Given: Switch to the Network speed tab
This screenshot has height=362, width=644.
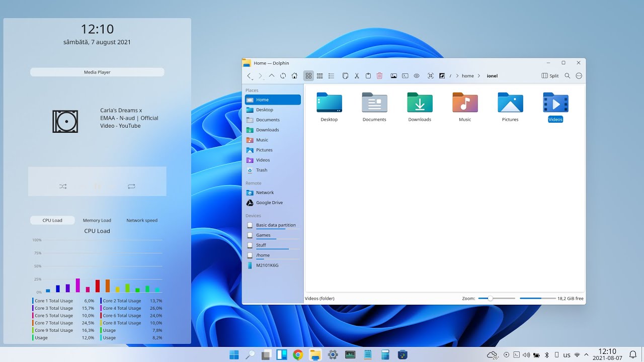Looking at the screenshot, I should (142, 220).
